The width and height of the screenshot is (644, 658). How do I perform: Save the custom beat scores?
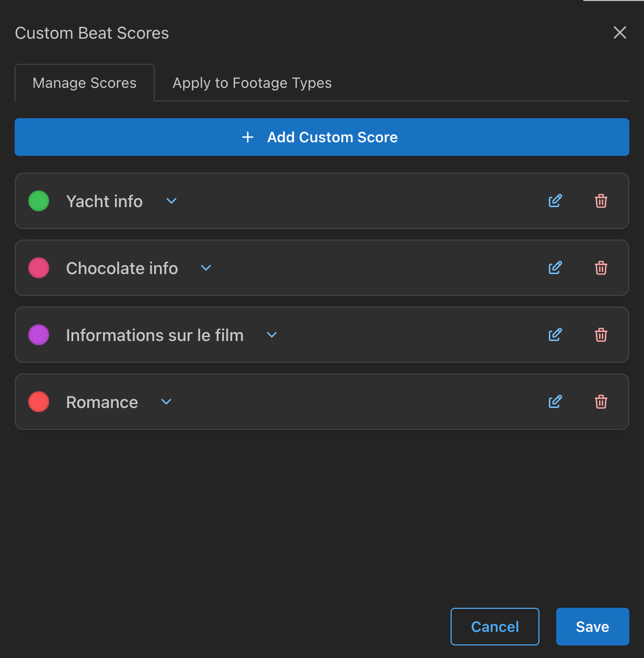[593, 627]
